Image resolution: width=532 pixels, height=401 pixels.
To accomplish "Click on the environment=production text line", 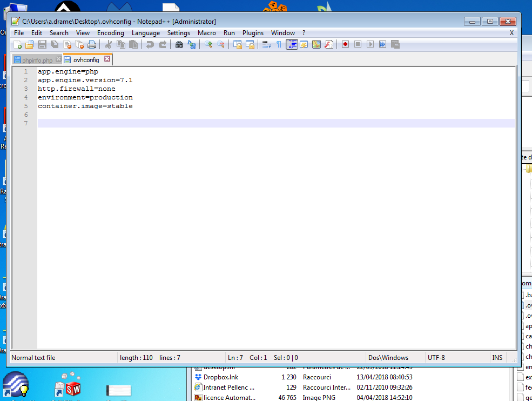I will (85, 98).
